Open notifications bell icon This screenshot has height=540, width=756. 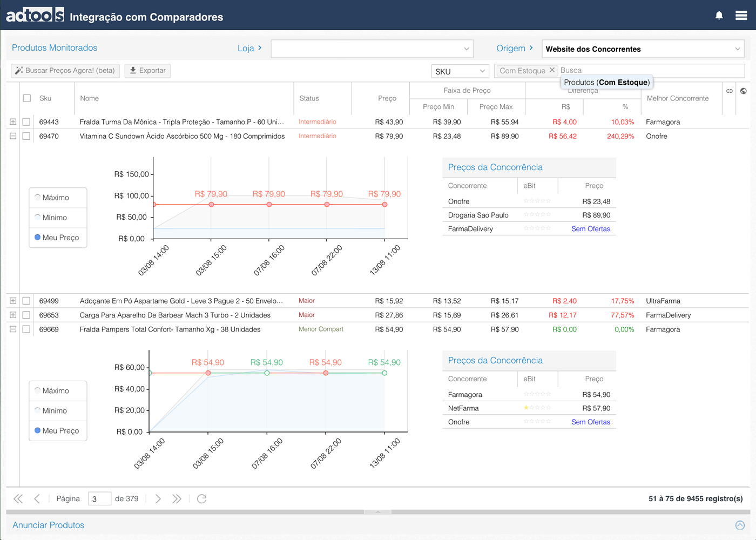719,16
